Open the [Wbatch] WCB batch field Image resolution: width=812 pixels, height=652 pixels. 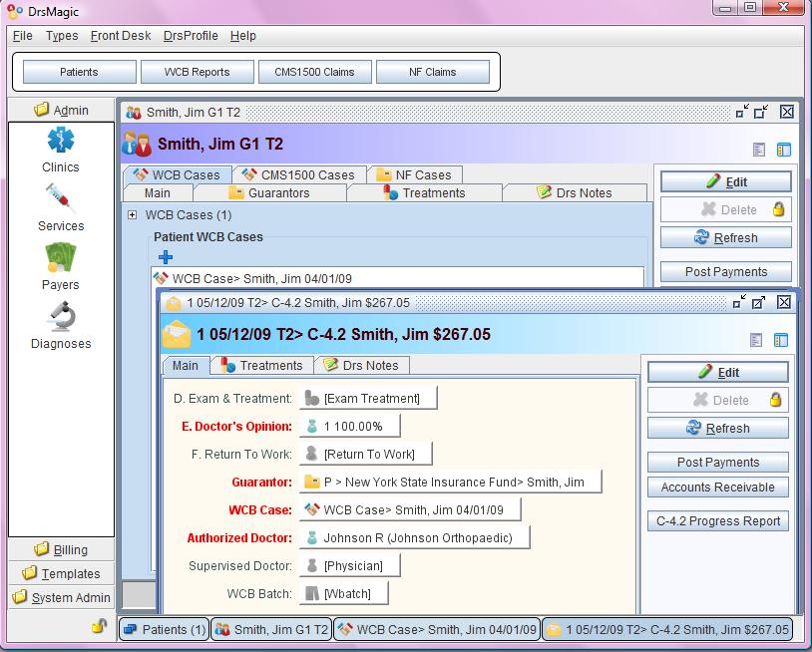pos(344,593)
